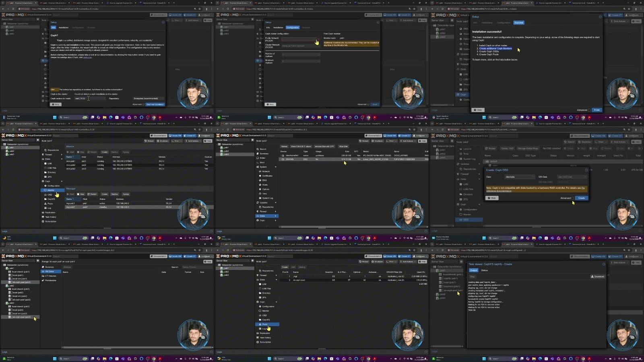
Task: Open Pools in the Ceph Monitor window sidebar
Action: point(50,203)
